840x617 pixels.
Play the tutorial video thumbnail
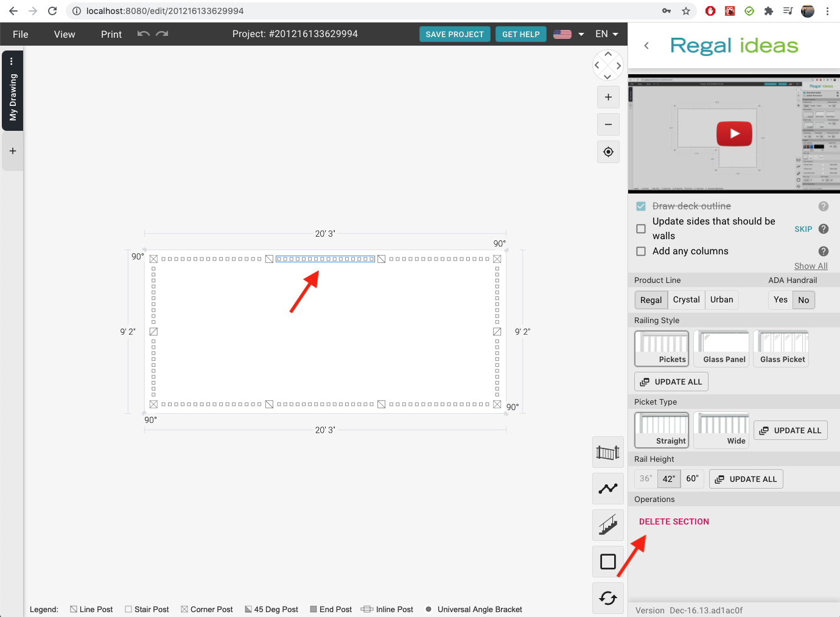pyautogui.click(x=734, y=133)
